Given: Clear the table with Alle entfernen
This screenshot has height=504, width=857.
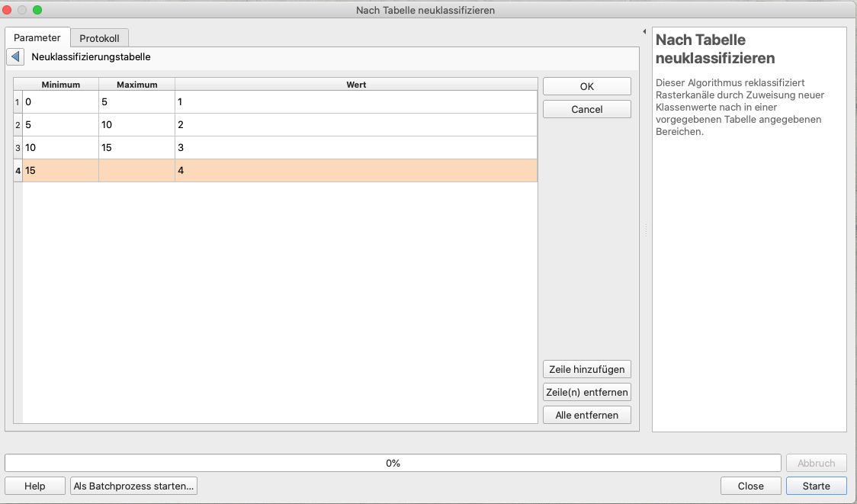Looking at the screenshot, I should coord(586,416).
